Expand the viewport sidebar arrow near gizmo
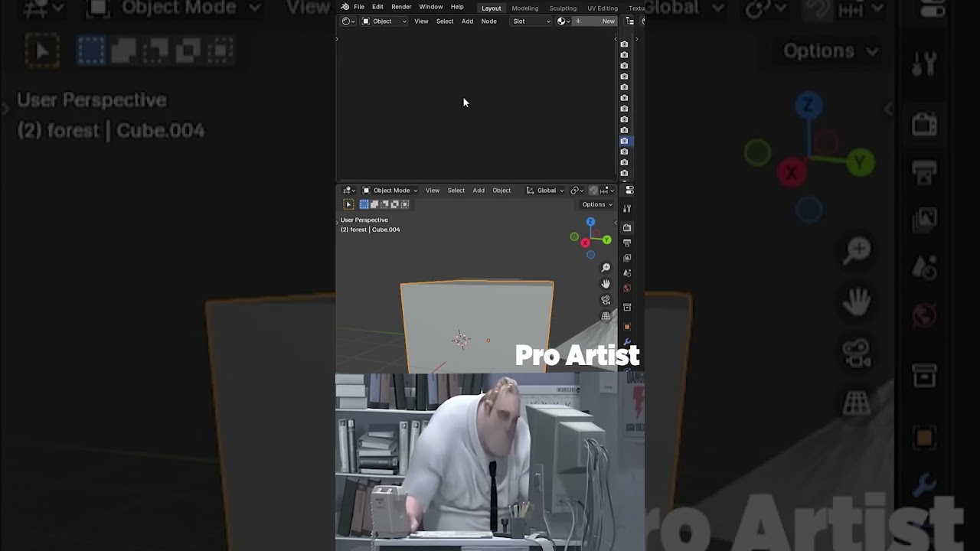 [616, 223]
